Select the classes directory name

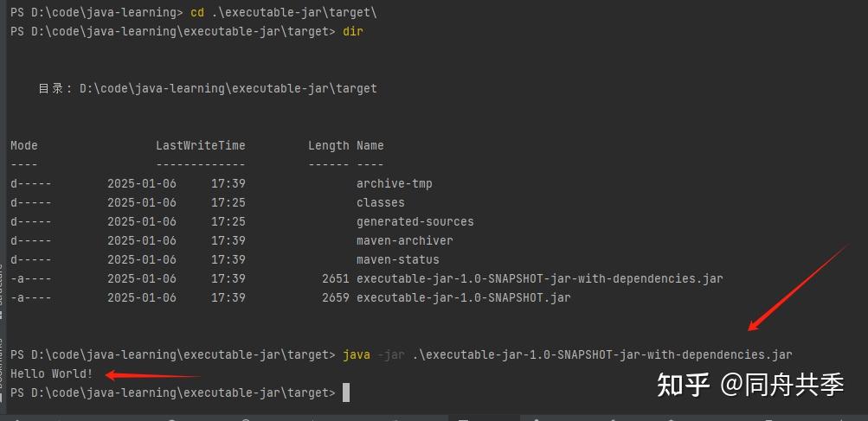tap(380, 202)
